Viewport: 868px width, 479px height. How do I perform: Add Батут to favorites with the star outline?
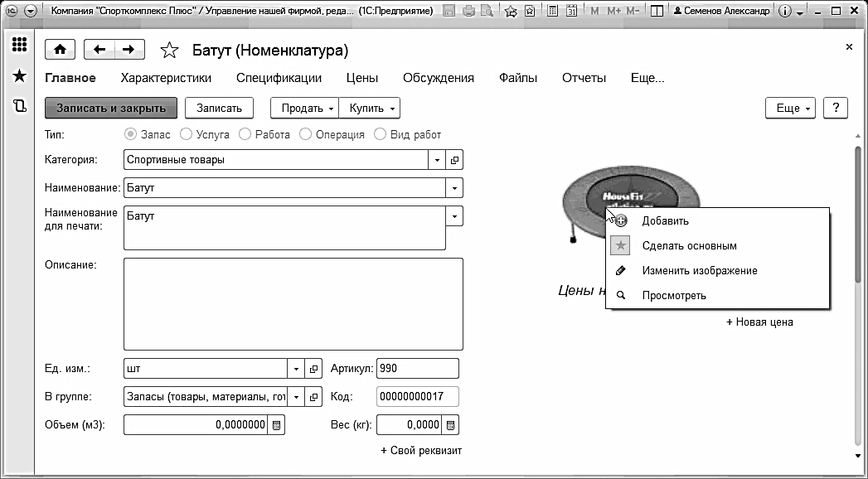click(169, 51)
